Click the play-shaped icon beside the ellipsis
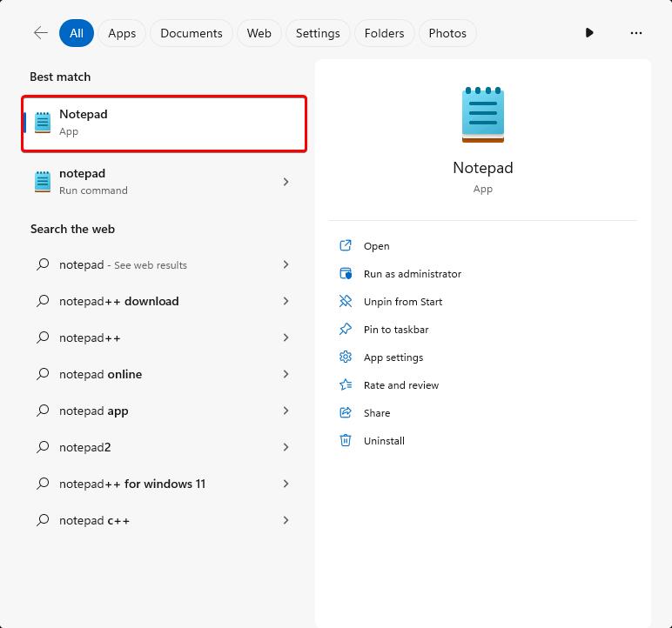The height and width of the screenshot is (628, 672). coord(589,32)
